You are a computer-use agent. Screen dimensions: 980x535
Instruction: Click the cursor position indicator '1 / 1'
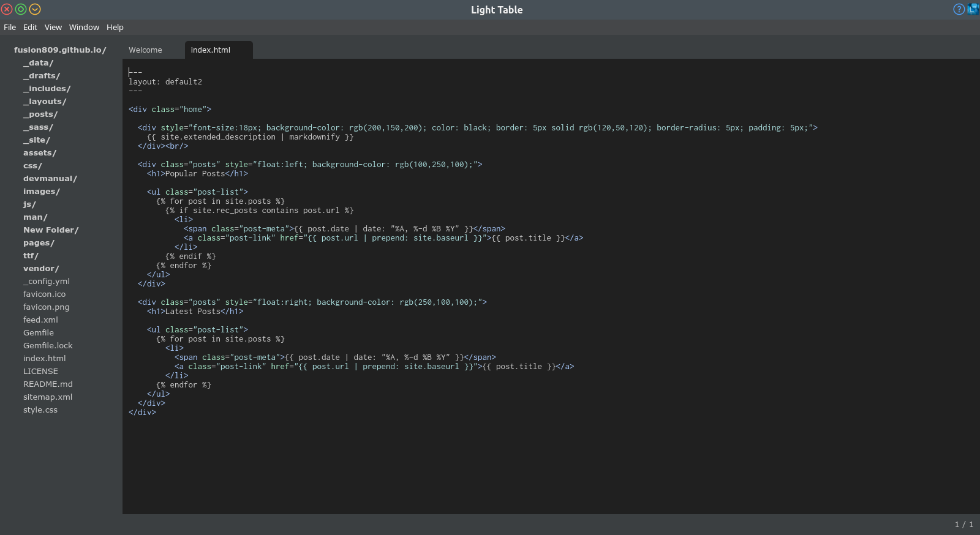pos(964,525)
